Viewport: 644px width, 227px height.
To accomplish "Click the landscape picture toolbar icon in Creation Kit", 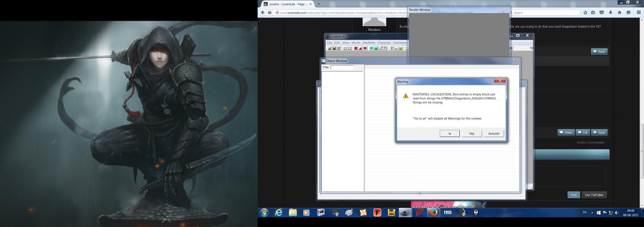I will coord(376,48).
